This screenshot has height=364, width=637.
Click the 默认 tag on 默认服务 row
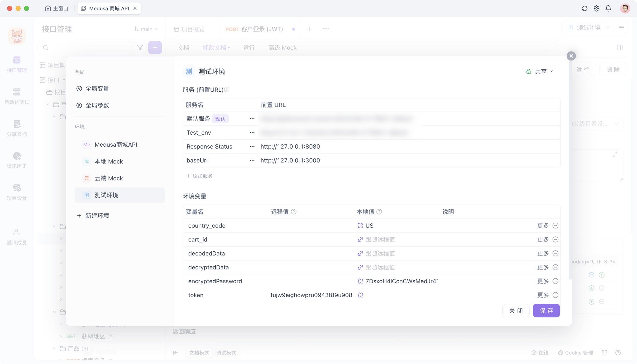[x=220, y=119]
